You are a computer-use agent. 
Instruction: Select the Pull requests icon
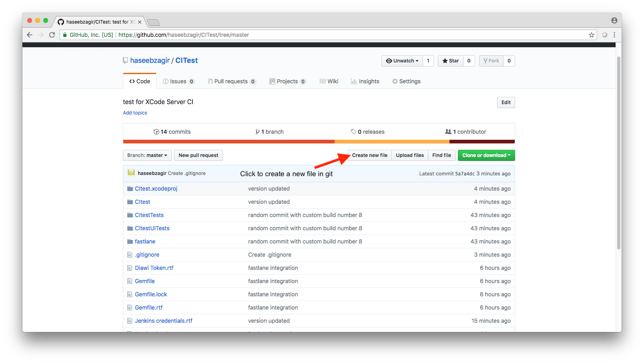pos(211,81)
